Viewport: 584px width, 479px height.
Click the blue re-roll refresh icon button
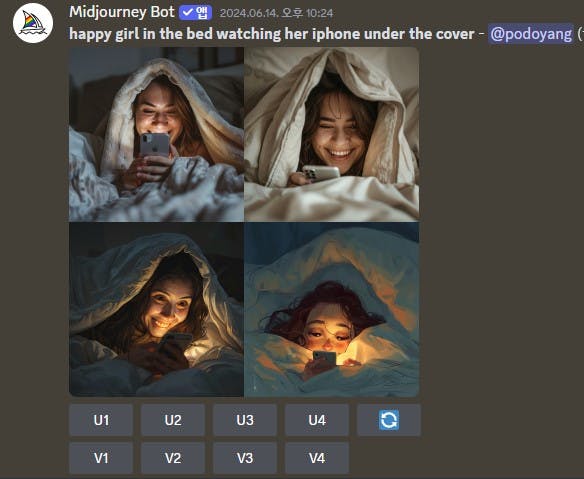(x=389, y=420)
